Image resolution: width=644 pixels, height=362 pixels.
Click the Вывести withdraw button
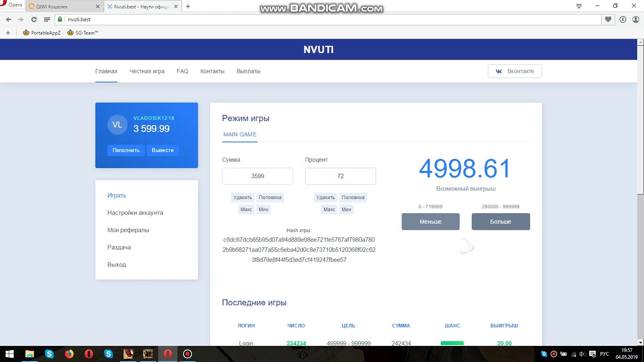click(x=163, y=150)
